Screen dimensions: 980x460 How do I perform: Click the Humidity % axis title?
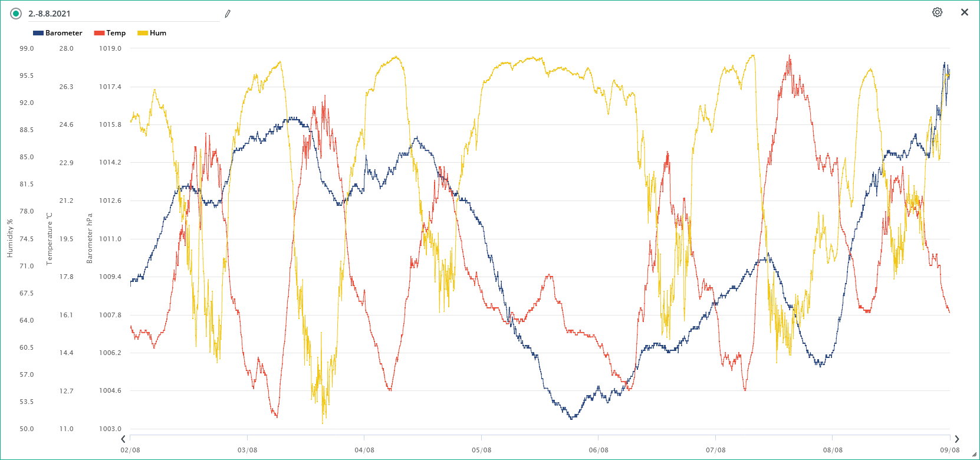tap(10, 238)
